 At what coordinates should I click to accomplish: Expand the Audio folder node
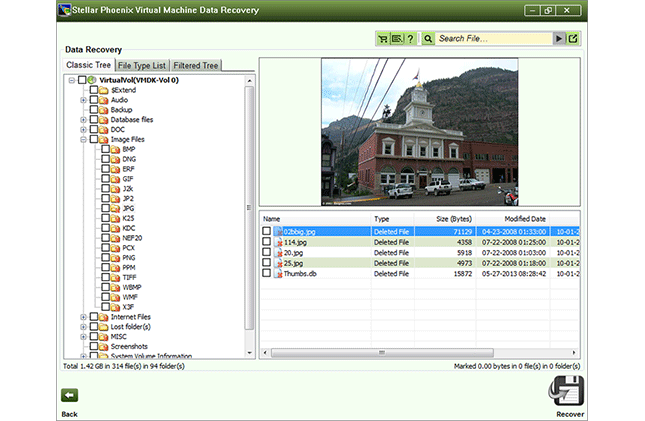coord(84,100)
